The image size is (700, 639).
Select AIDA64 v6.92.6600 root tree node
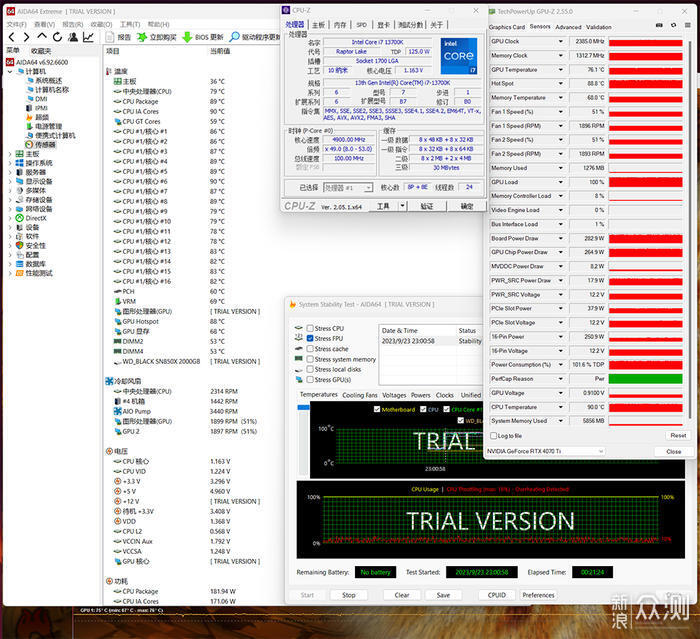click(37, 62)
